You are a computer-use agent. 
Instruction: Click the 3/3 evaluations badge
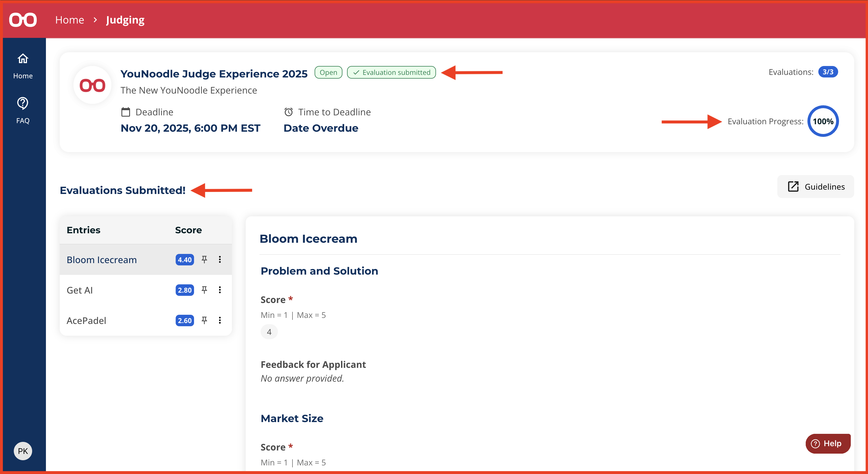point(828,72)
